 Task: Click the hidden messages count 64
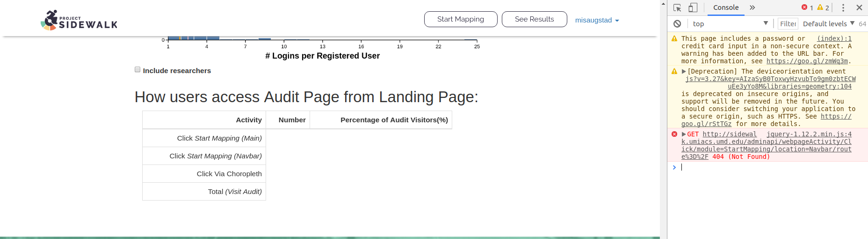click(x=862, y=24)
